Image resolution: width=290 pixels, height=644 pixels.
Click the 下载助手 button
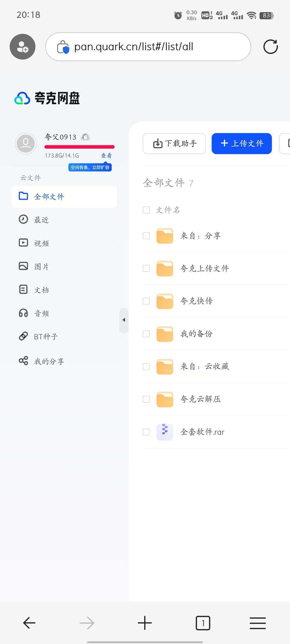(x=174, y=144)
